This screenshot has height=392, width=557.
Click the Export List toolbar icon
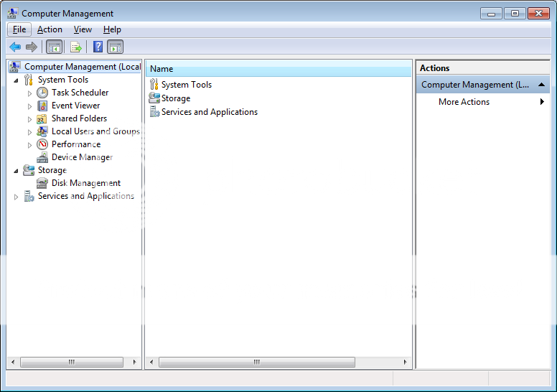76,47
